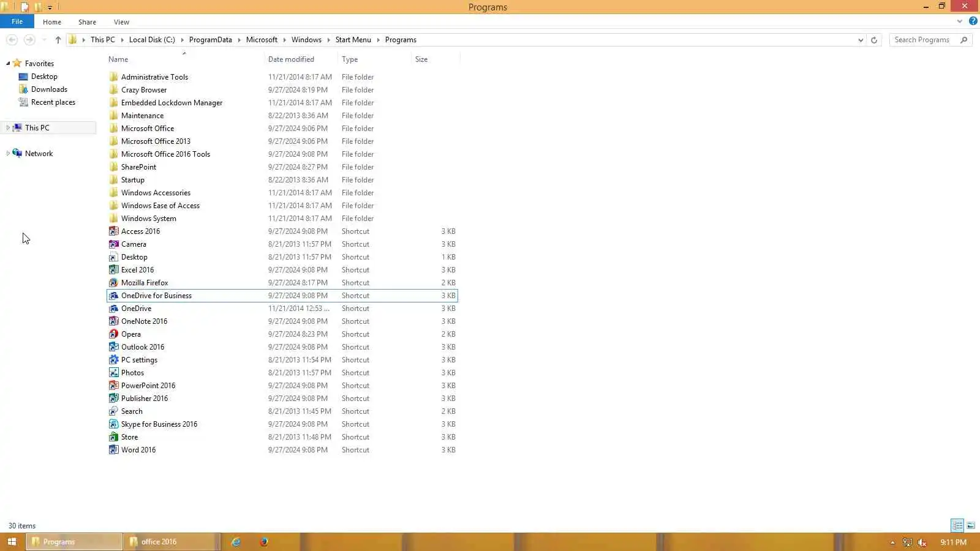Select the SharePoint folder row

(282, 167)
